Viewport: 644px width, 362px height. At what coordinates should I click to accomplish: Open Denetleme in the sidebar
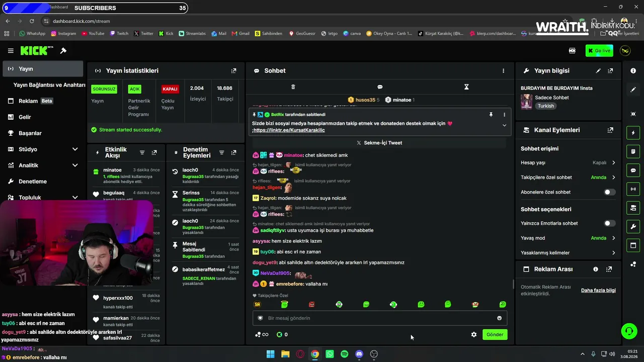[43, 182]
